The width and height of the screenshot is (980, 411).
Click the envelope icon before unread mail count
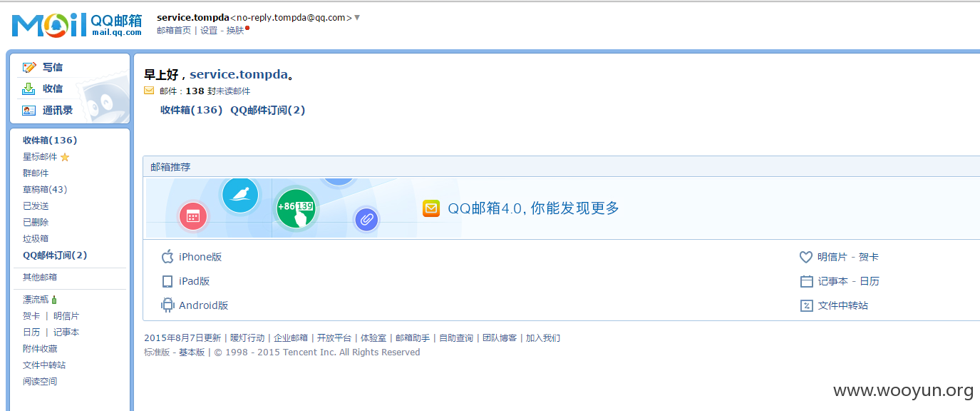coord(149,91)
